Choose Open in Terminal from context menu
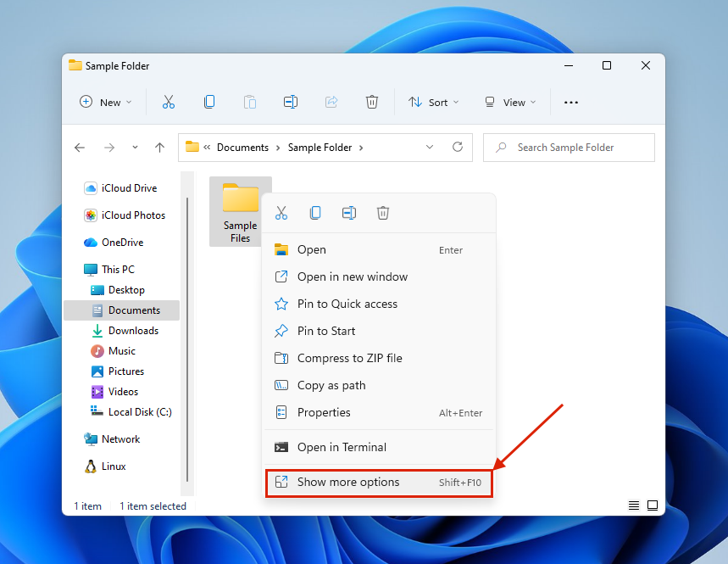 (342, 447)
